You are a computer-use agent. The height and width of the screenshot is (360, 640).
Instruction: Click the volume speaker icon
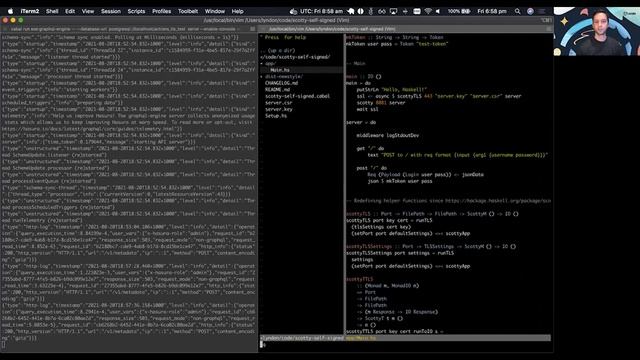438,11
